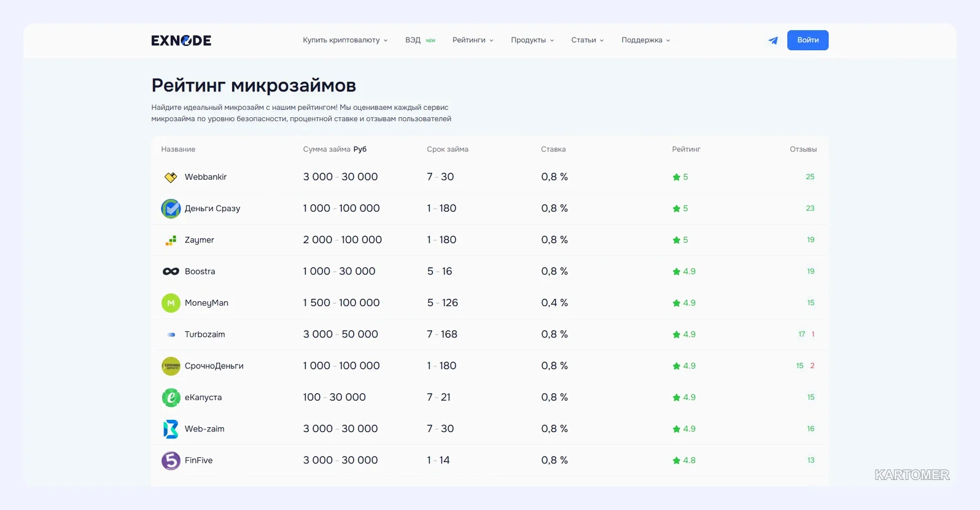980x510 pixels.
Task: Click the Webbankir diamond logo icon
Action: (x=171, y=177)
